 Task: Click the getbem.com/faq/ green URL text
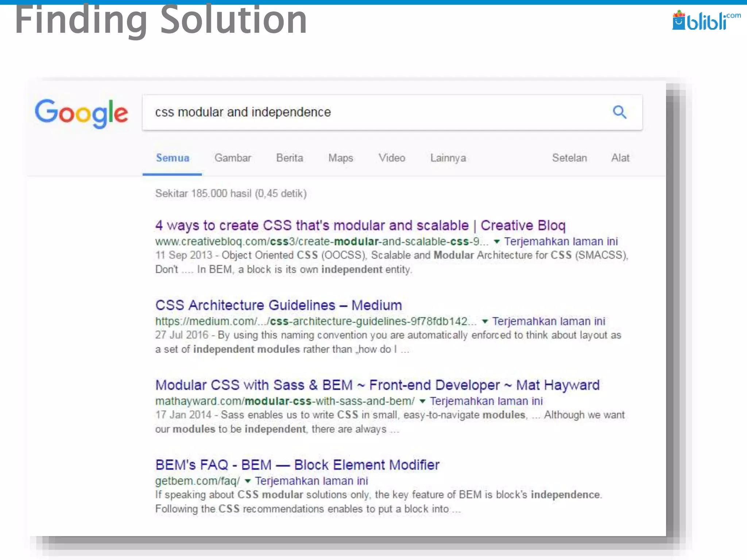point(198,481)
